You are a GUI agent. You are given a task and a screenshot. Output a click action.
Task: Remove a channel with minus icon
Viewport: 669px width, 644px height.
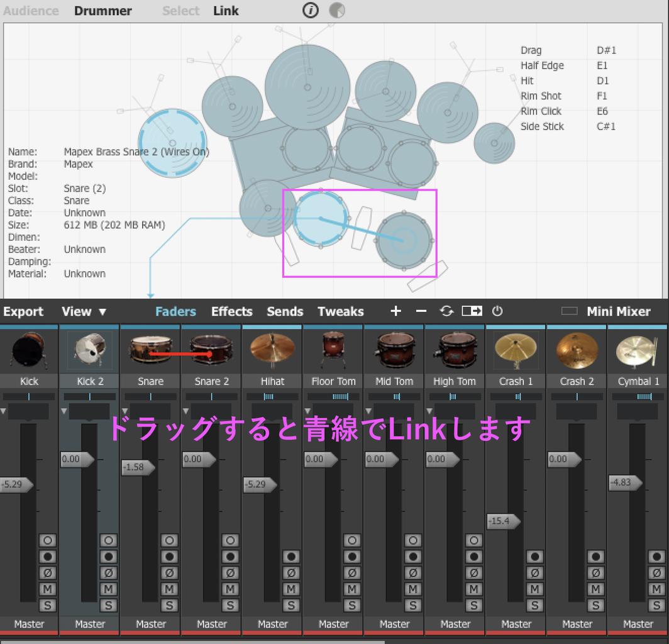point(421,311)
